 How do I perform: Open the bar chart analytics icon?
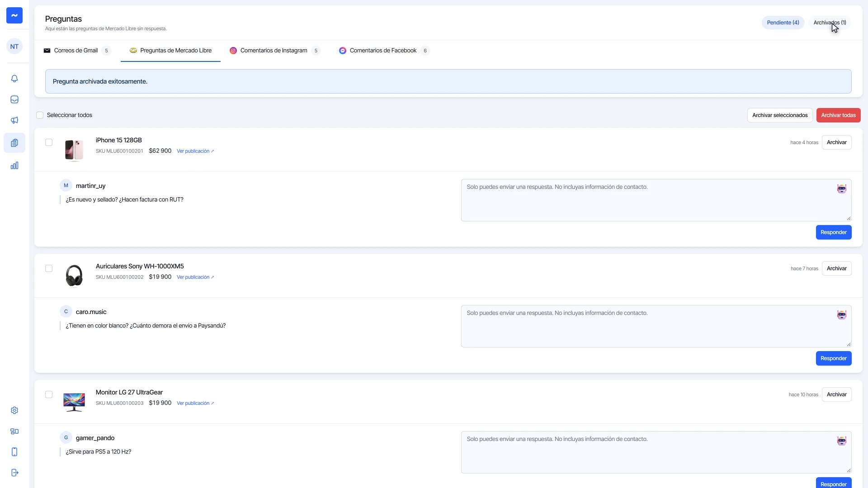[x=14, y=165]
